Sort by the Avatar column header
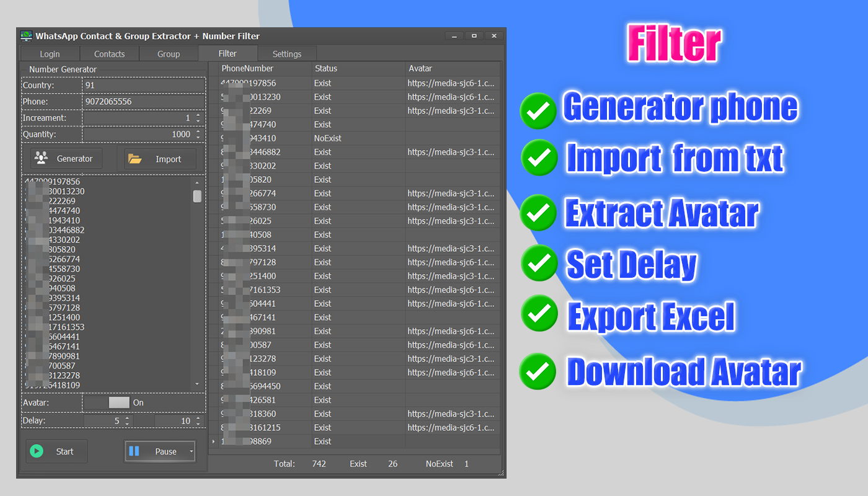Viewport: 868px width, 496px height. (453, 68)
